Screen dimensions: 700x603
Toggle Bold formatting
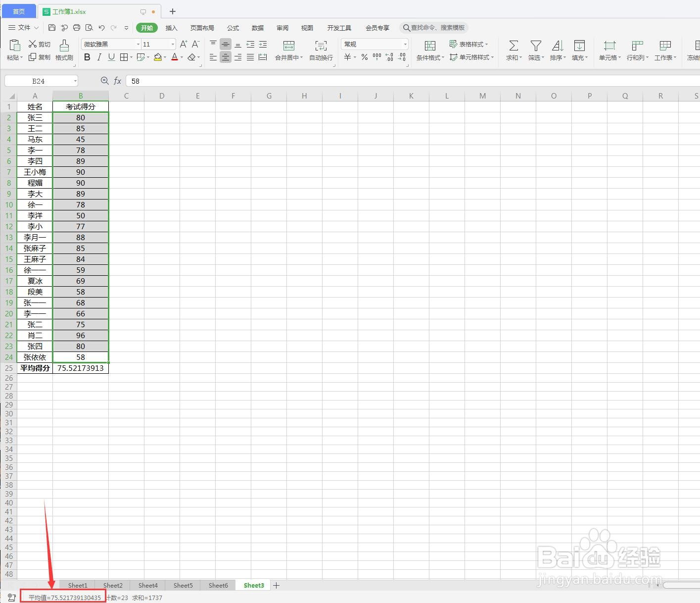pos(87,57)
